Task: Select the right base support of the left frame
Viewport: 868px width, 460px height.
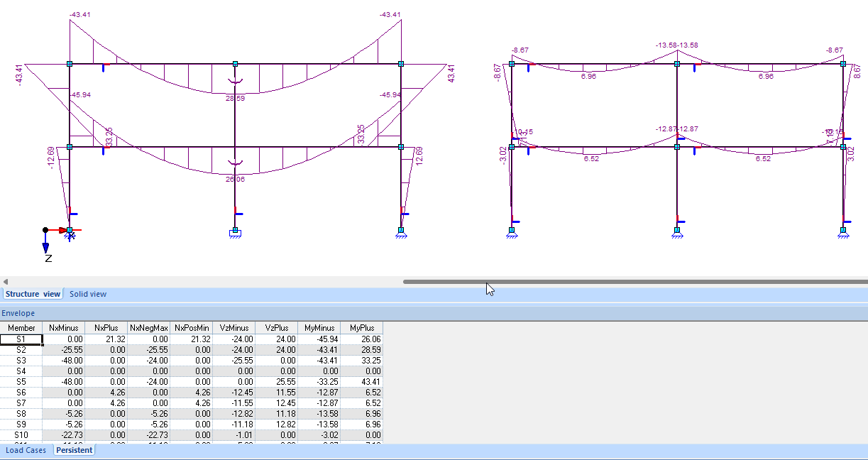Action: (401, 231)
